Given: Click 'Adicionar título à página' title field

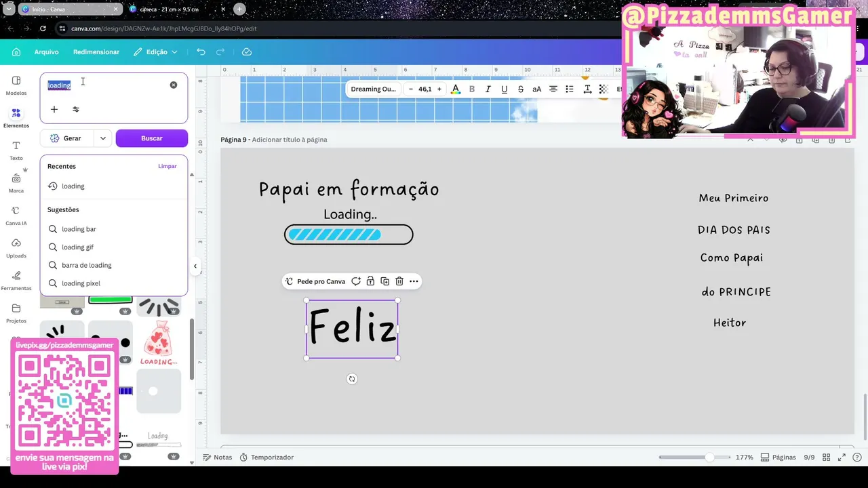Looking at the screenshot, I should [290, 140].
